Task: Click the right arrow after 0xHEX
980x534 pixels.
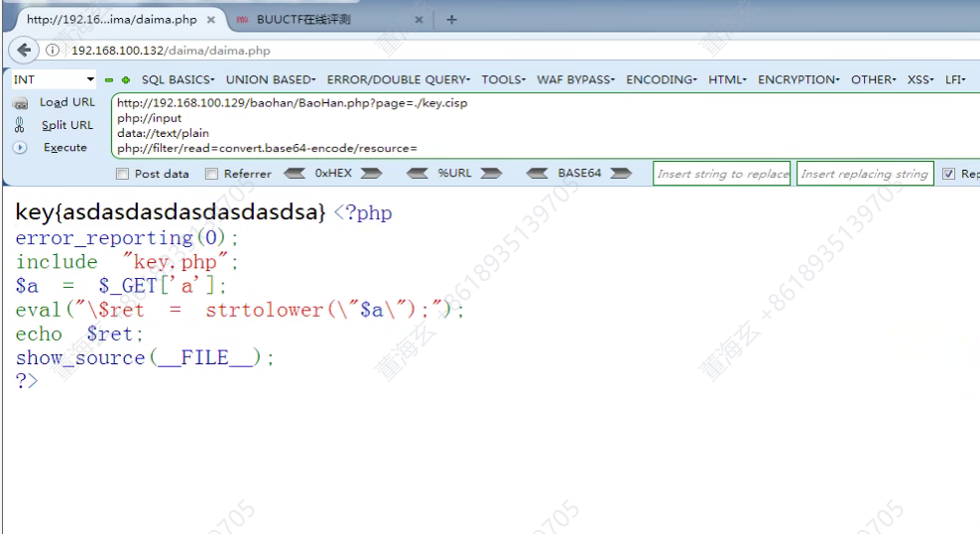Action: pos(371,174)
